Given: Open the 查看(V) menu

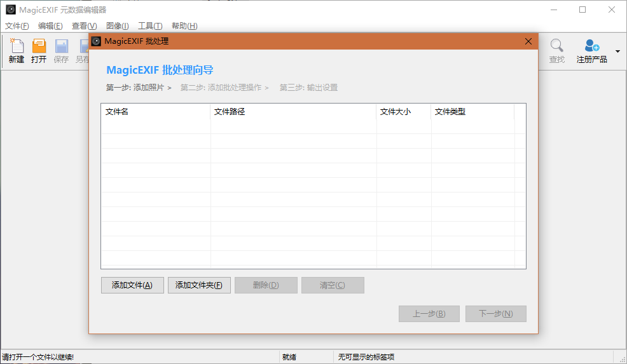Looking at the screenshot, I should (x=85, y=26).
